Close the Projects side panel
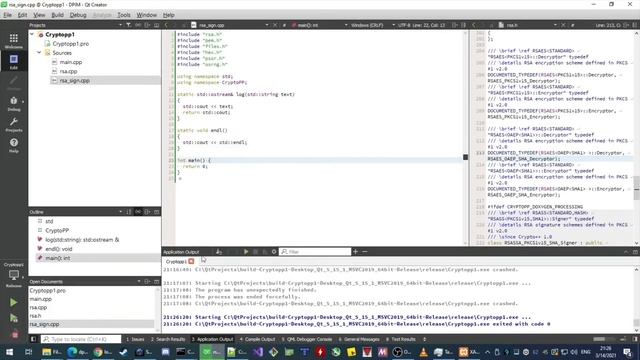The image size is (640, 360). point(156,25)
